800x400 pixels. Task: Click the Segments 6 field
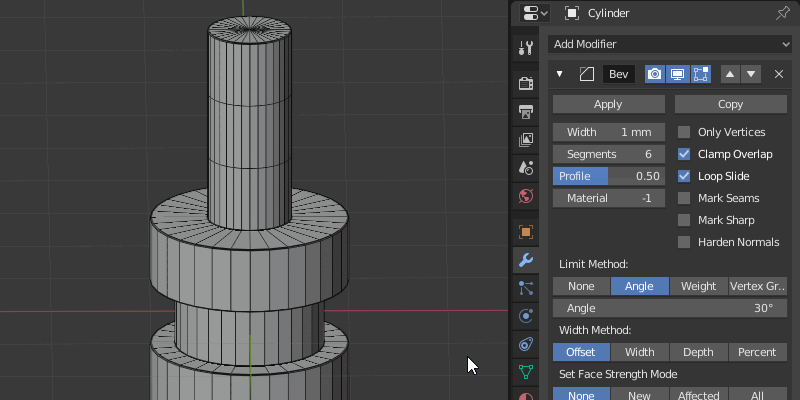click(x=609, y=154)
